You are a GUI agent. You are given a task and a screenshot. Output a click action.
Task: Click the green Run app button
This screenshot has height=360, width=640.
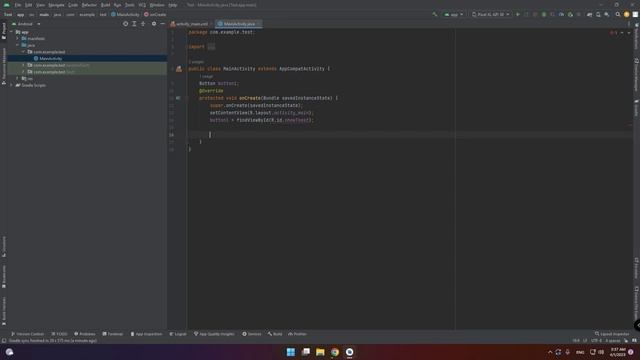[x=518, y=14]
